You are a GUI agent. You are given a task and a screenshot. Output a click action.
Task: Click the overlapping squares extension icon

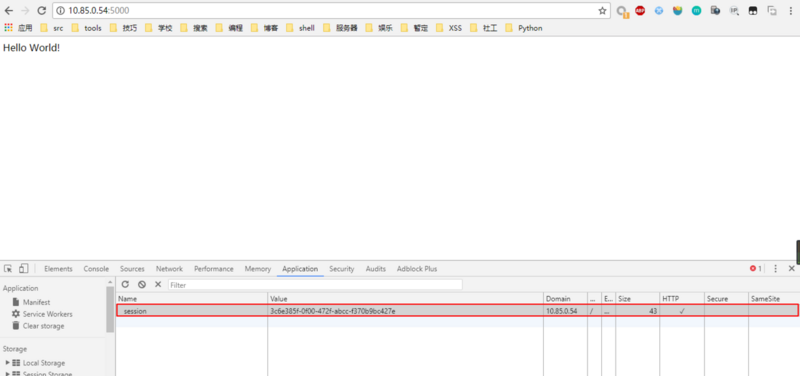(772, 11)
